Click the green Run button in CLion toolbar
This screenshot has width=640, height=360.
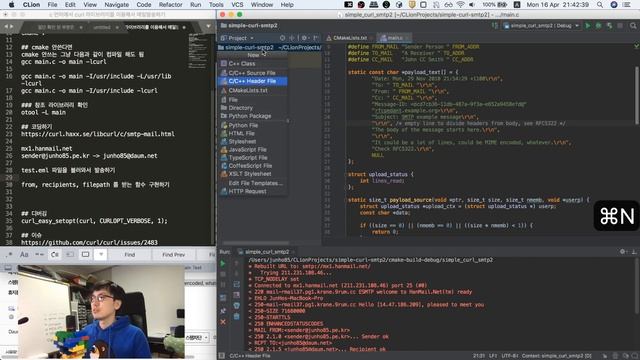[x=588, y=26]
